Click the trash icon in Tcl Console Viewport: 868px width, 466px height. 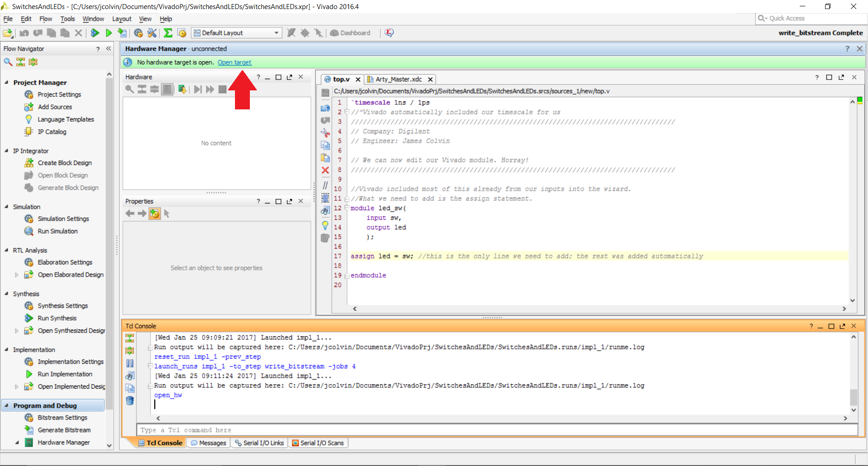130,400
